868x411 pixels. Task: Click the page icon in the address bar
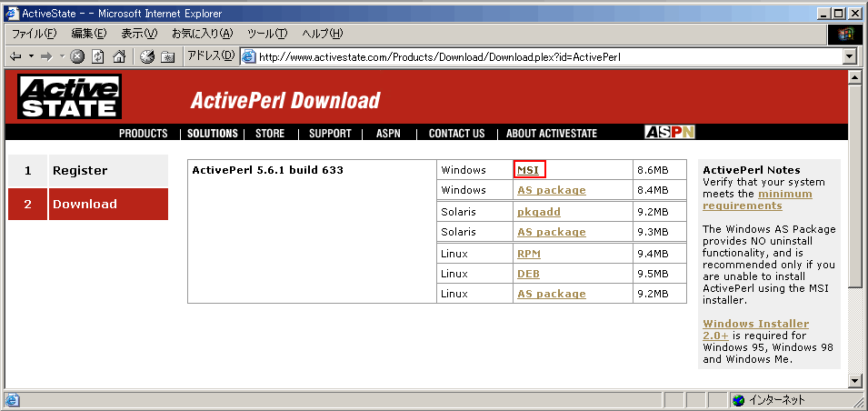pos(249,56)
